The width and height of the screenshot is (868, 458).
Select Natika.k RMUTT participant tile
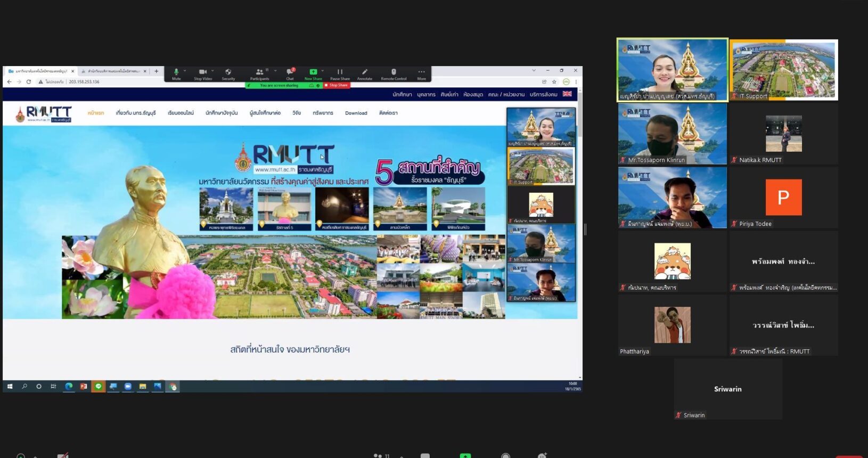tap(784, 134)
